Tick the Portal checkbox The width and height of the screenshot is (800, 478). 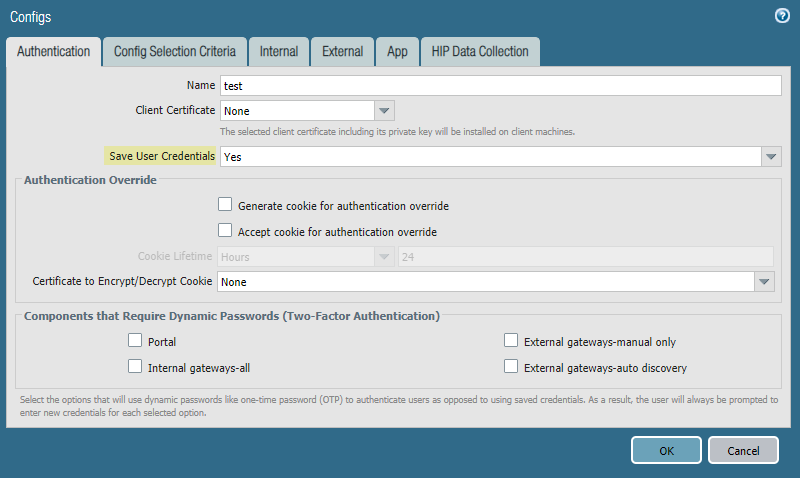coord(135,341)
